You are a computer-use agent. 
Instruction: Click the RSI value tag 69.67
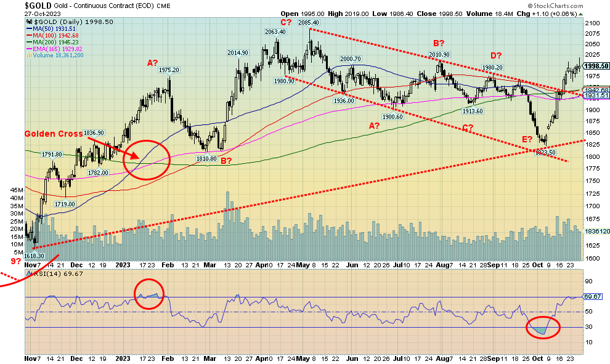click(595, 297)
